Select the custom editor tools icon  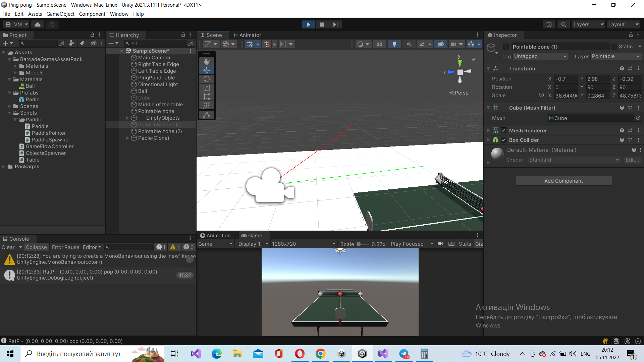point(207,115)
